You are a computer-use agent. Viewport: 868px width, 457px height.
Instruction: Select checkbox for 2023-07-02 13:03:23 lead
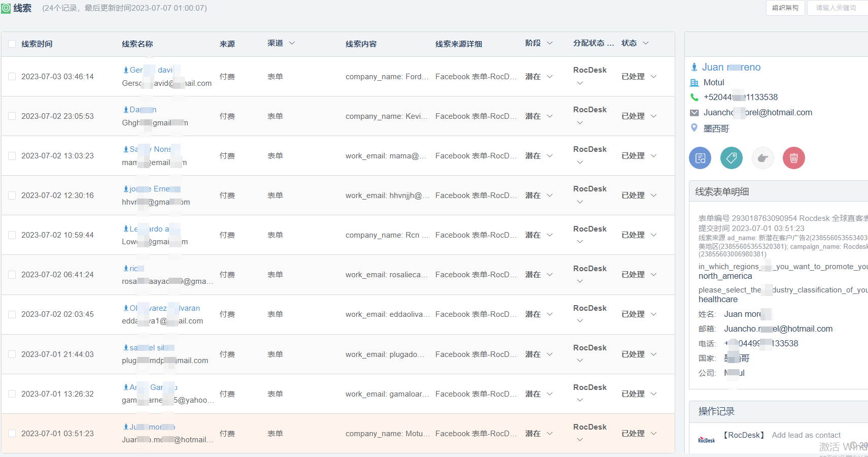(x=12, y=156)
